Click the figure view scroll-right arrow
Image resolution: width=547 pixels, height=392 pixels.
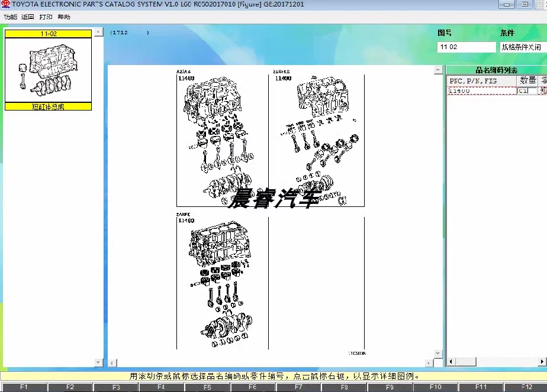click(429, 363)
